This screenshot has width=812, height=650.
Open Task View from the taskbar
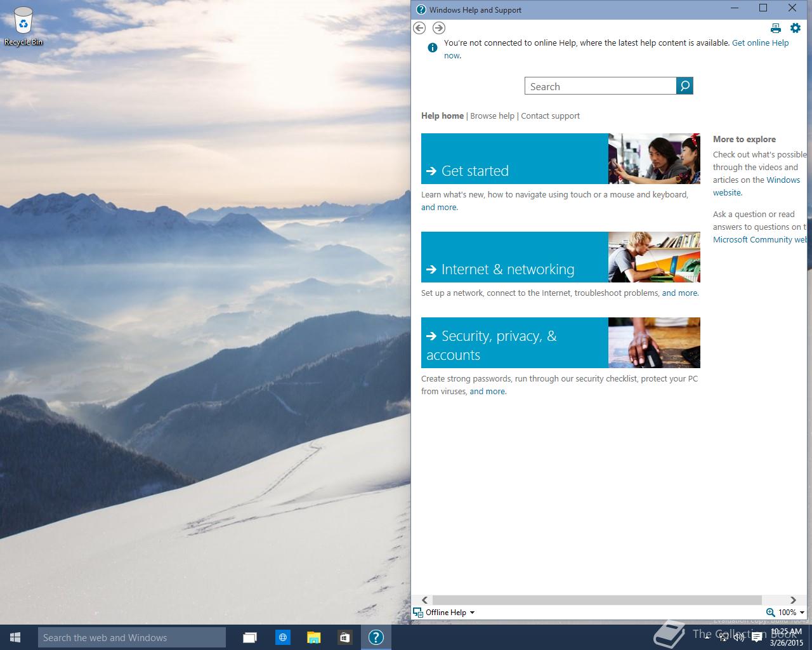(250, 637)
